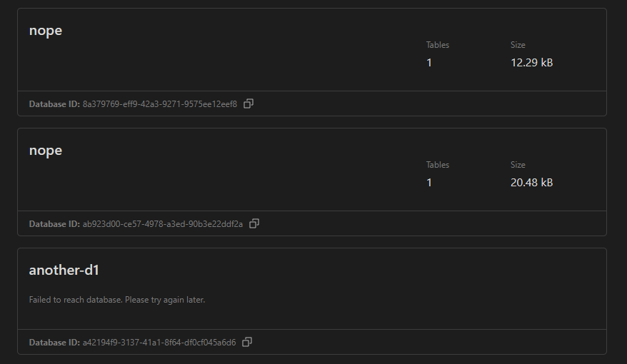The height and width of the screenshot is (364, 627).
Task: Click table count in the 12.29 kB card
Action: click(x=429, y=63)
